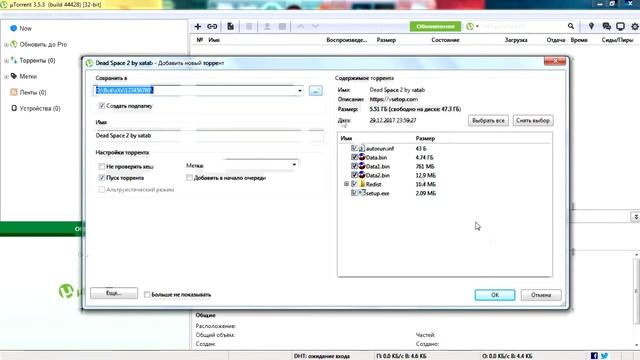Open the save path dropdown arrow

click(x=300, y=91)
